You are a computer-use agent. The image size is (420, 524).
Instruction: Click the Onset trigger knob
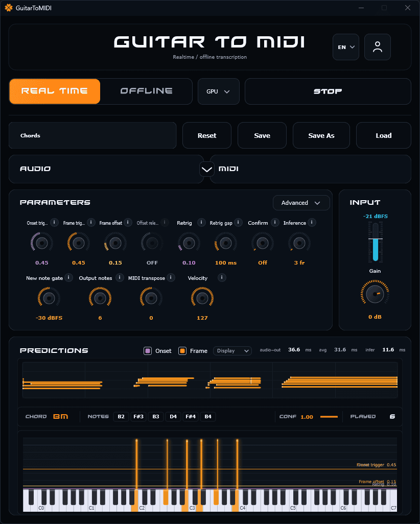pos(42,243)
